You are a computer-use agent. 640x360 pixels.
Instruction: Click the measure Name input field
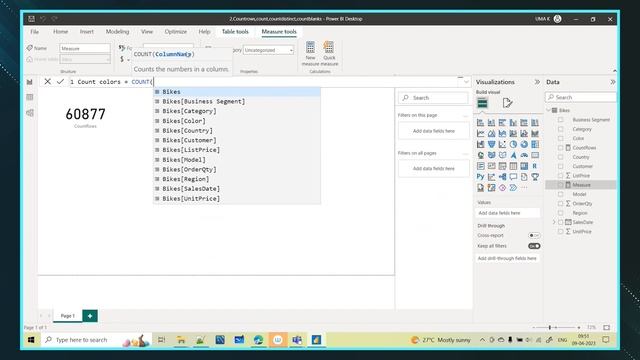click(85, 48)
